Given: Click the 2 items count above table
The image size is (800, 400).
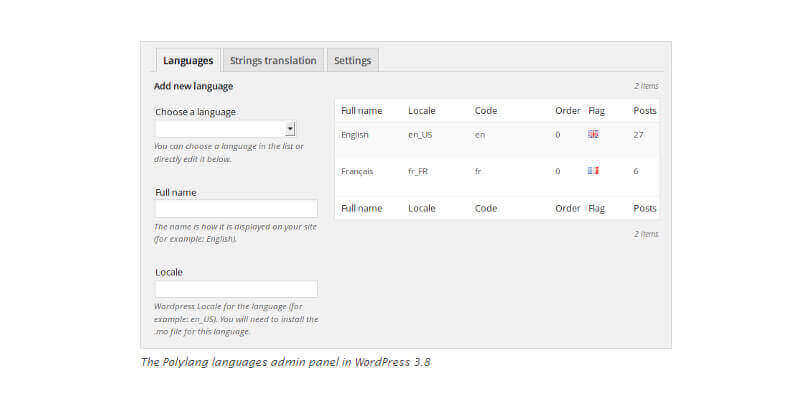Looking at the screenshot, I should click(646, 86).
